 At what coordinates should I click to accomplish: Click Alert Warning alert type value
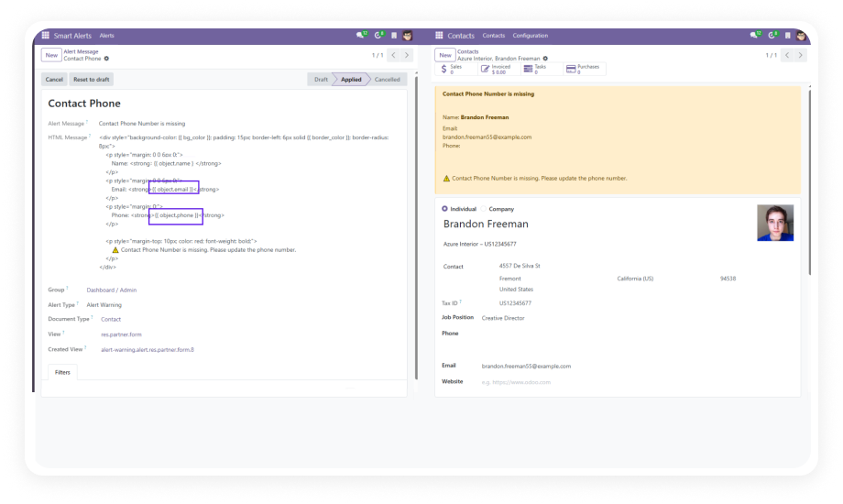click(x=104, y=305)
